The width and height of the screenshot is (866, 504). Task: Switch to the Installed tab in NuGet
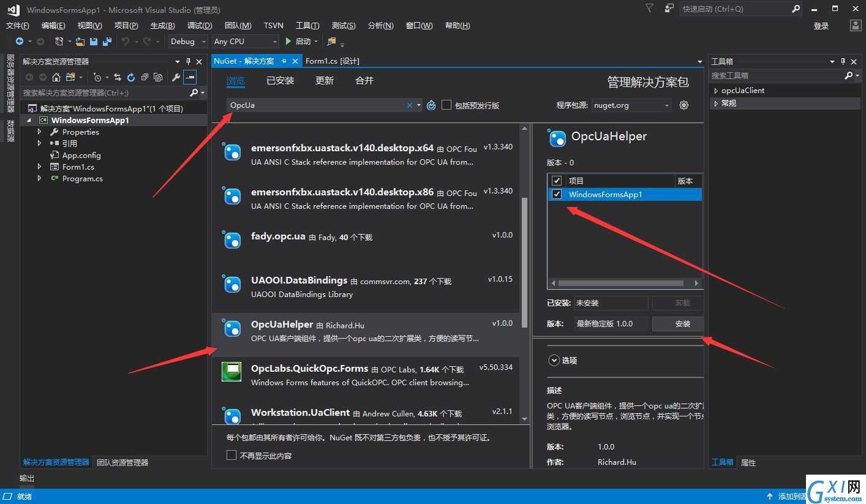click(281, 81)
